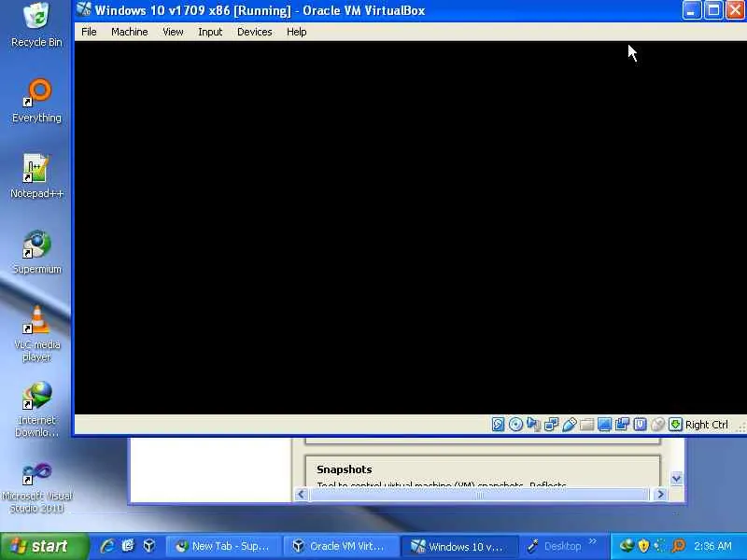Switch to Oracle VM VirtualBox Manager taskbar button
The height and width of the screenshot is (560, 747).
[x=340, y=547]
